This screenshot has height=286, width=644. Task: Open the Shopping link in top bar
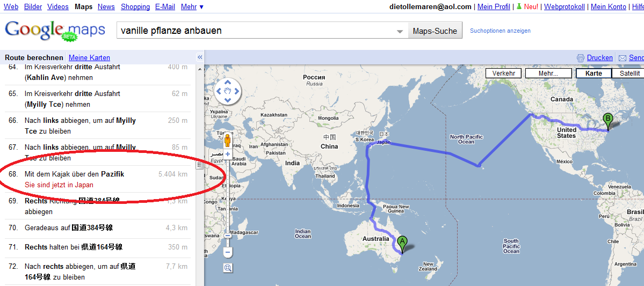click(135, 6)
